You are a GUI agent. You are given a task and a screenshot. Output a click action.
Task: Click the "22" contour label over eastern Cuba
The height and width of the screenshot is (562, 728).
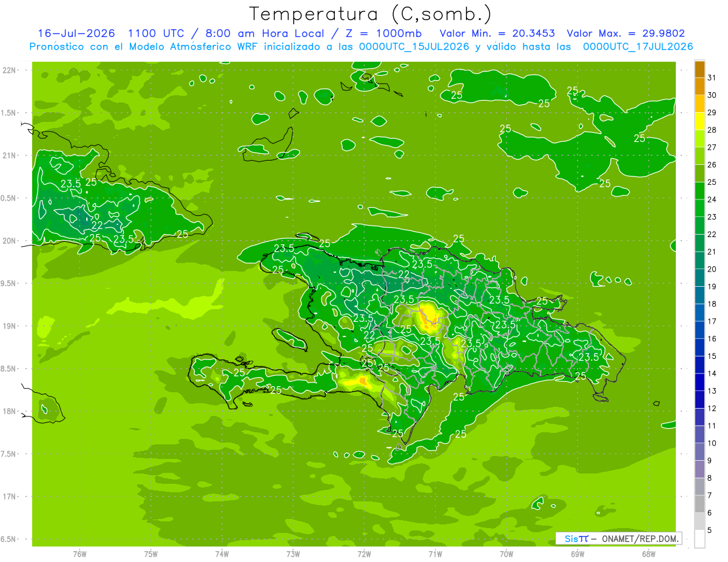click(96, 226)
